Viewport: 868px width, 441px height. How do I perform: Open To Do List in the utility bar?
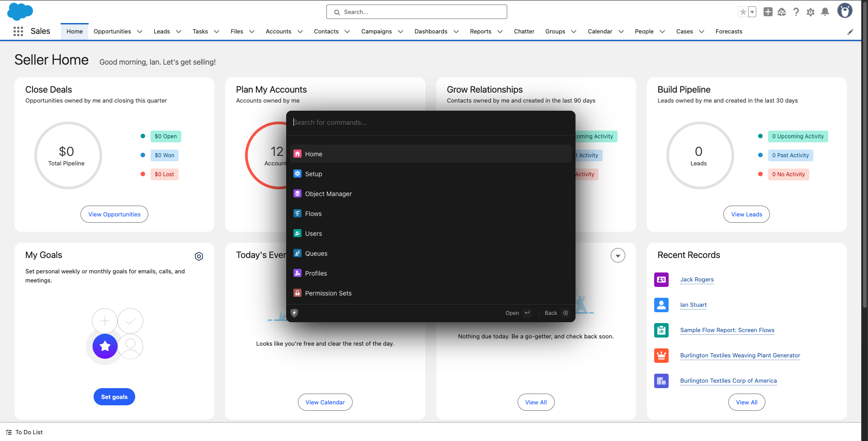pyautogui.click(x=24, y=432)
